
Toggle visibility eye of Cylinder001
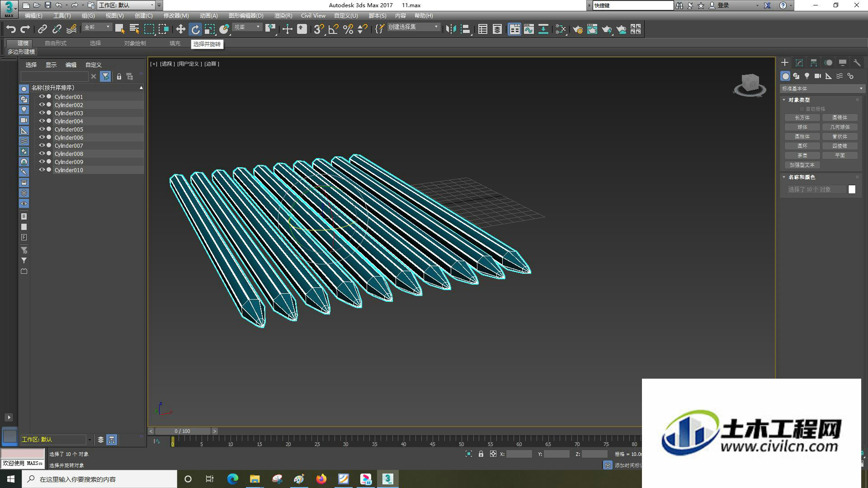(x=42, y=97)
